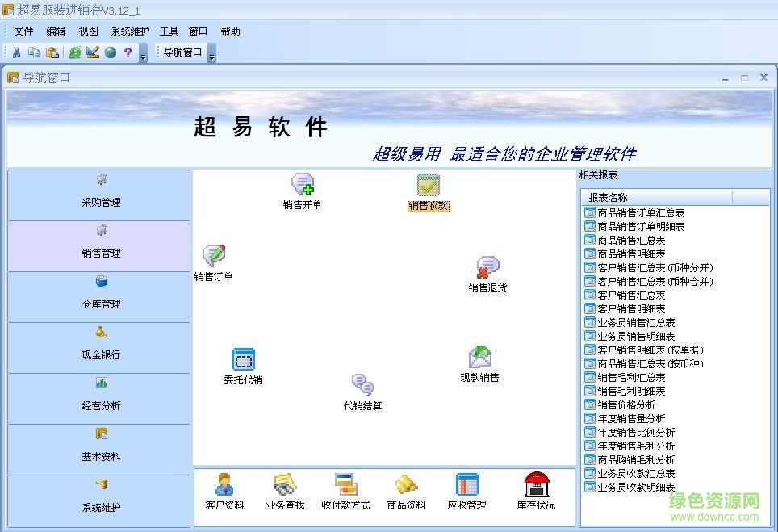Open 业务查找 search binoculars icon

coord(284,487)
